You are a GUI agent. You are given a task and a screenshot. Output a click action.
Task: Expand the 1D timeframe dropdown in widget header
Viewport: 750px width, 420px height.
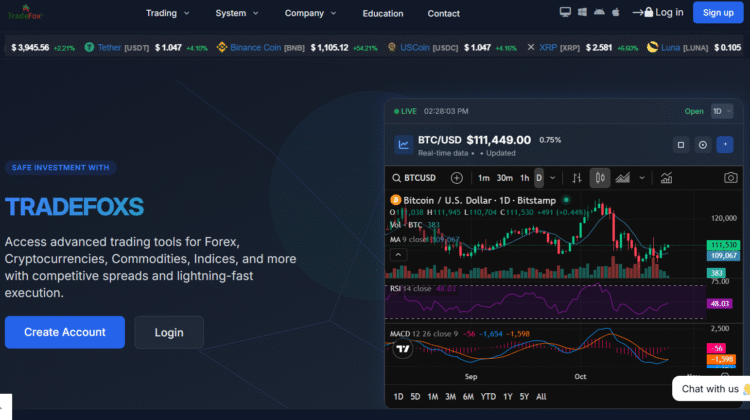(721, 111)
